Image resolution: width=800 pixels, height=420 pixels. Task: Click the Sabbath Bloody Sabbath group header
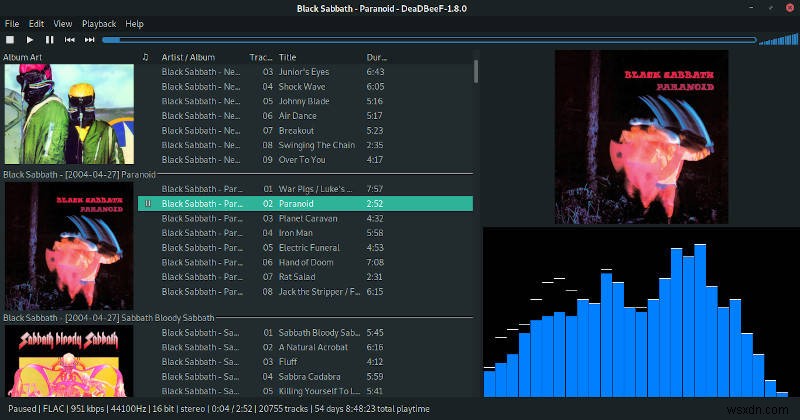coord(238,318)
